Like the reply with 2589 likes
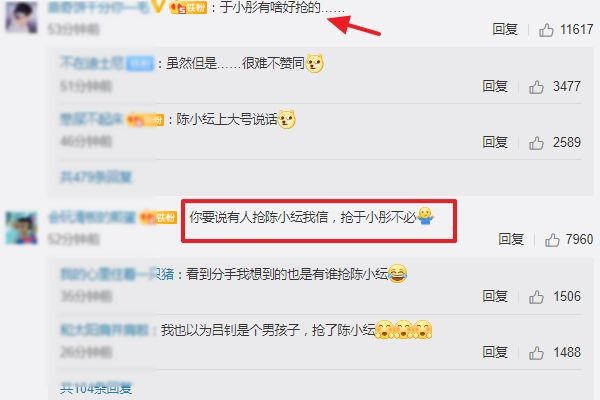Screen dimensions: 600x400 pyautogui.click(x=536, y=143)
